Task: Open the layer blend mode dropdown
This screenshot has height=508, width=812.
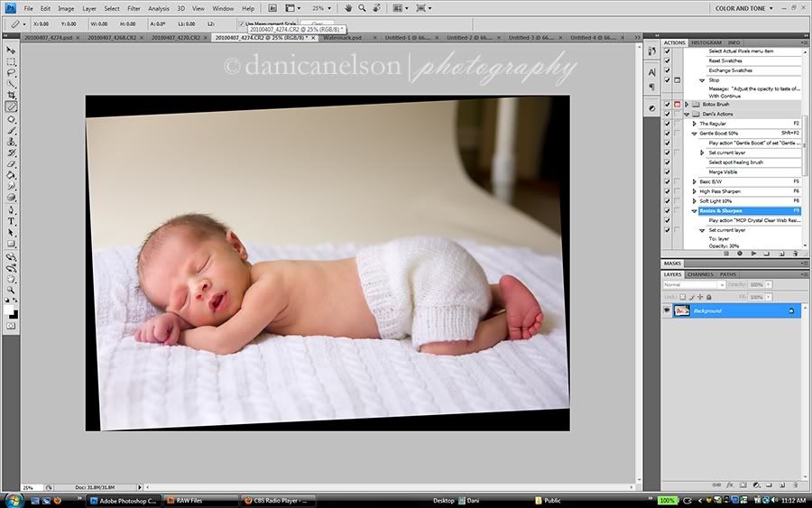Action: pyautogui.click(x=694, y=284)
